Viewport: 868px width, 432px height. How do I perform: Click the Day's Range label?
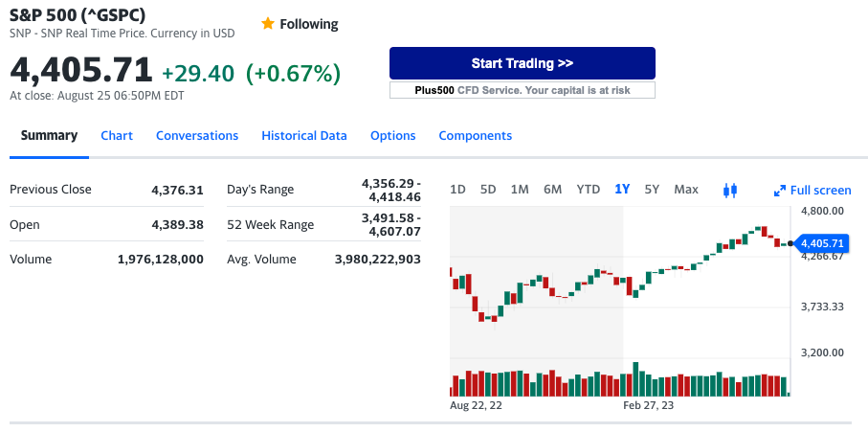click(260, 190)
